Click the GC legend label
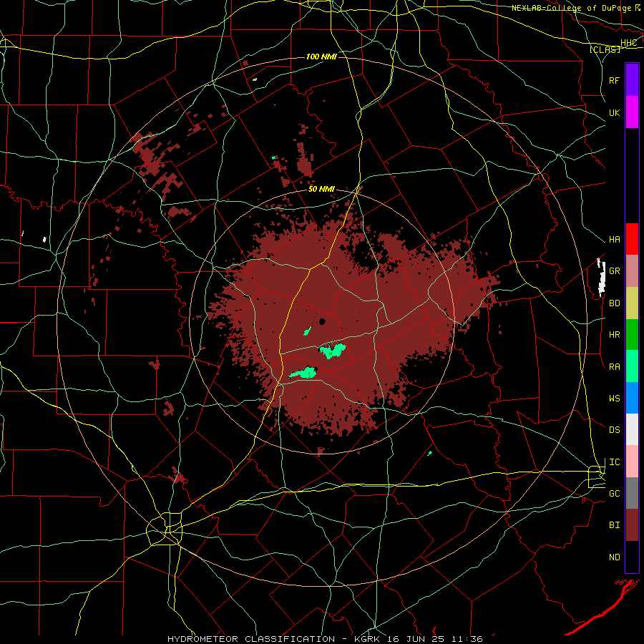This screenshot has height=644, width=644. pyautogui.click(x=614, y=494)
